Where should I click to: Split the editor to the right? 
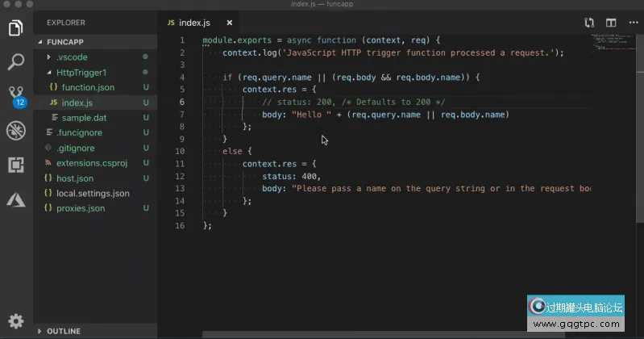tap(611, 23)
